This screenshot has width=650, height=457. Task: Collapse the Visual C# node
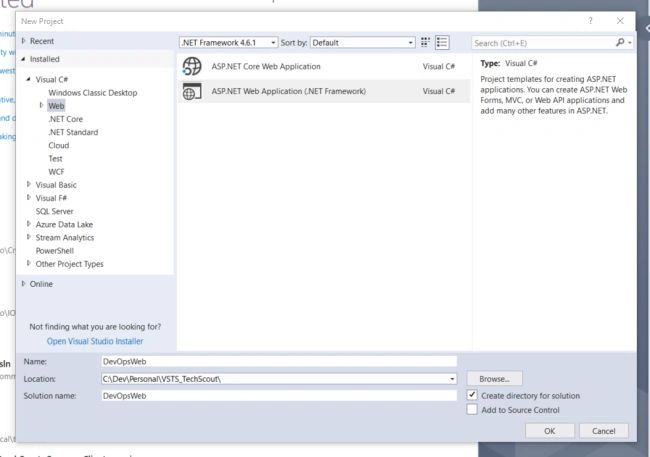click(29, 79)
